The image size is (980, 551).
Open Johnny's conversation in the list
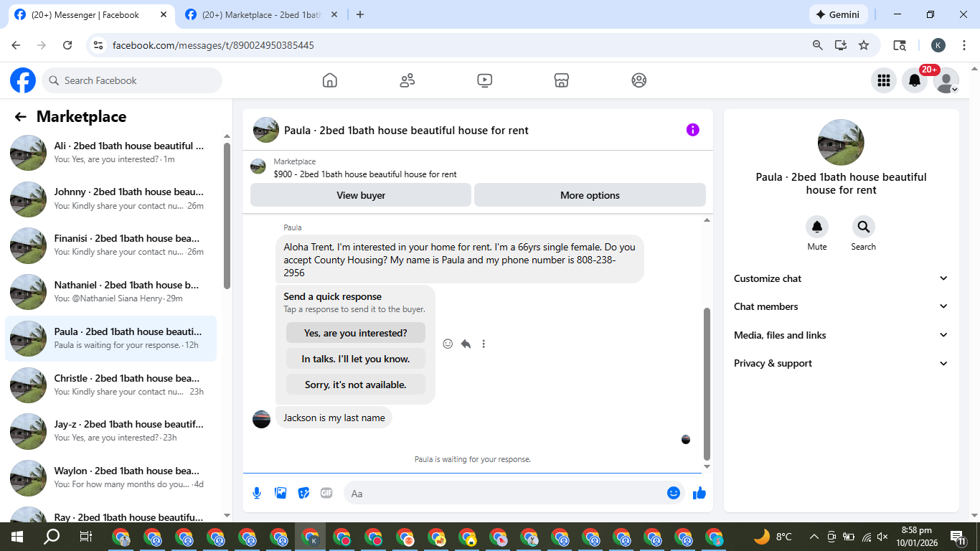click(111, 199)
